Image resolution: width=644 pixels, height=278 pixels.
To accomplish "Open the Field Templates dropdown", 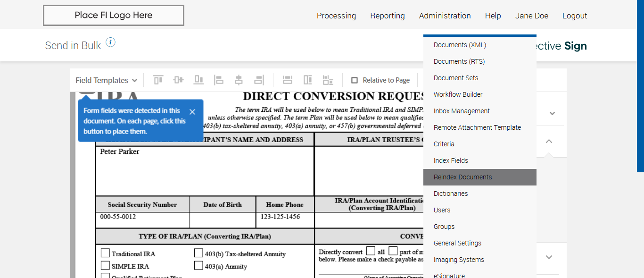I will [x=106, y=80].
